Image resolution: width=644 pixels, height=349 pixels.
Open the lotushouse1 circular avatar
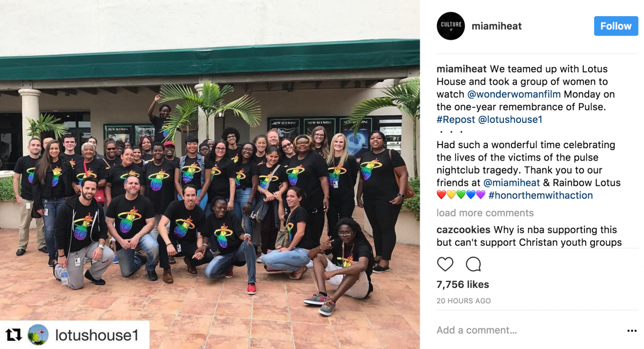[38, 335]
